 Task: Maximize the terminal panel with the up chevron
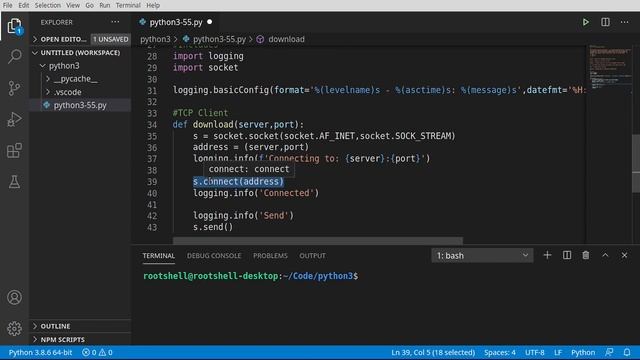605,255
